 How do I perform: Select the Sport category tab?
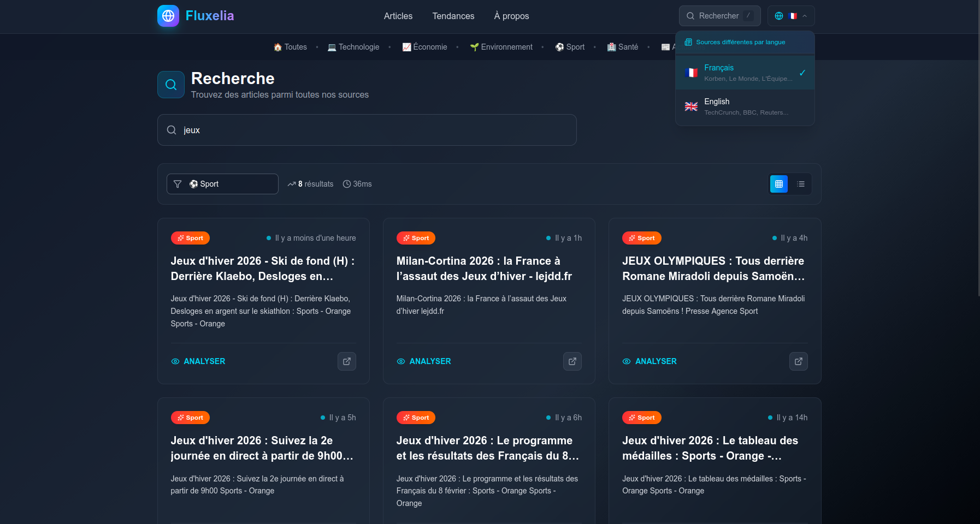point(570,47)
